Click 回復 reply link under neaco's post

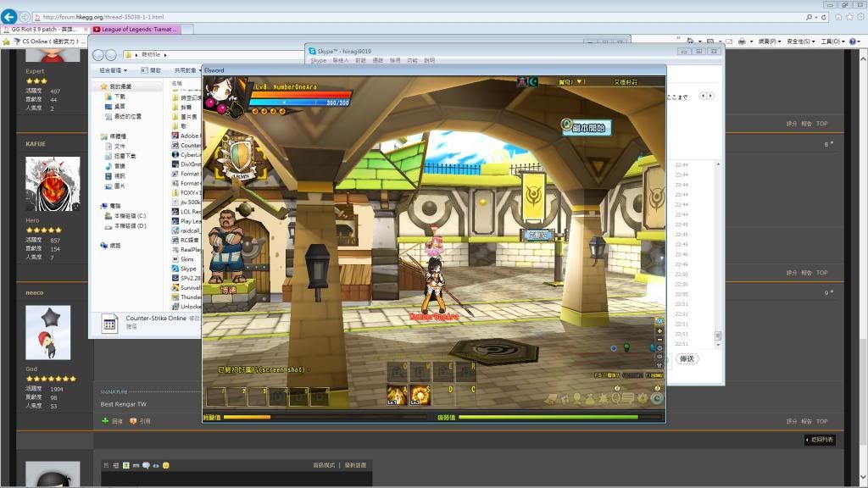coord(113,421)
